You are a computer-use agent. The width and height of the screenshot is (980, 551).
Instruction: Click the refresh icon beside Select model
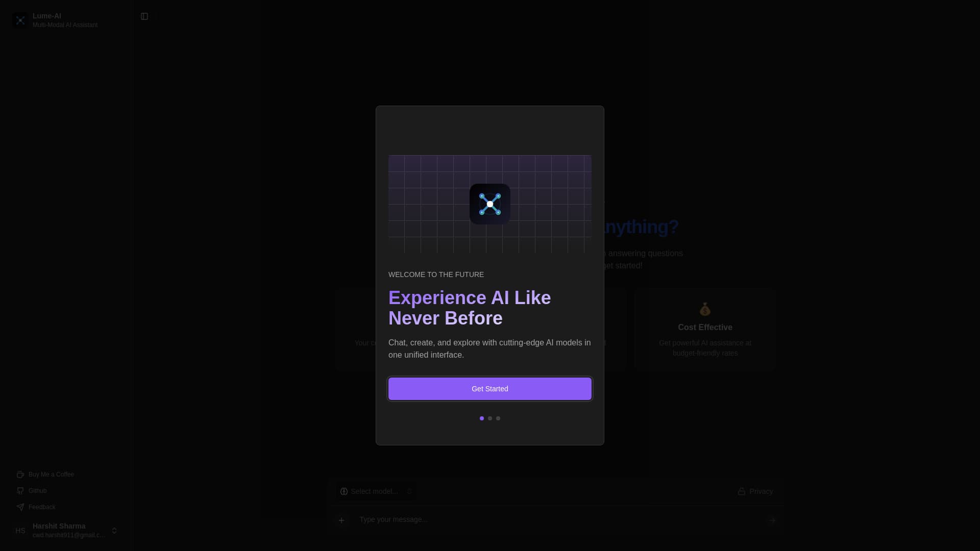coord(409,491)
